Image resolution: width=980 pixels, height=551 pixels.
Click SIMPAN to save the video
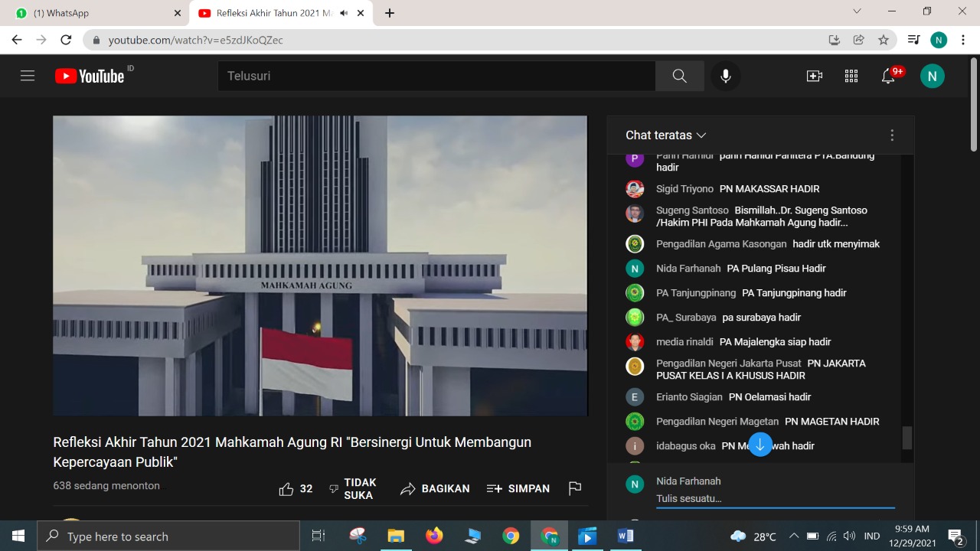pyautogui.click(x=518, y=488)
